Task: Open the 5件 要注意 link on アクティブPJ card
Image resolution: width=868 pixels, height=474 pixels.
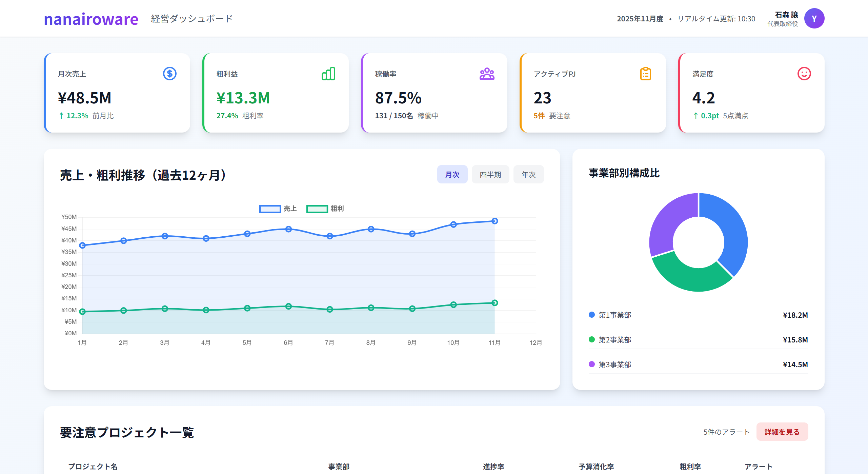Action: 539,116
